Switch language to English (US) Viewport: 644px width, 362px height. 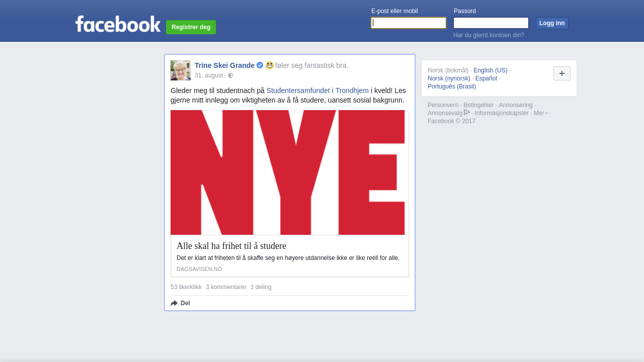[491, 70]
